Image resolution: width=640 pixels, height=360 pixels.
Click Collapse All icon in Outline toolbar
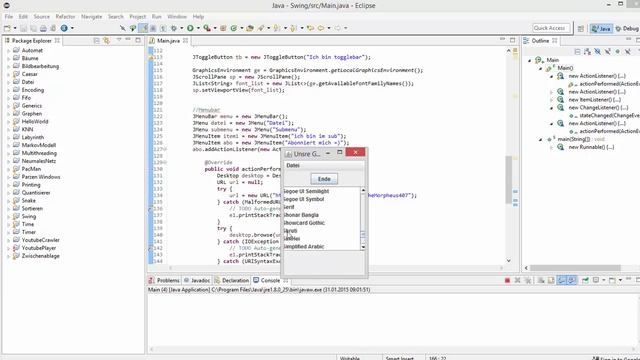577,51
